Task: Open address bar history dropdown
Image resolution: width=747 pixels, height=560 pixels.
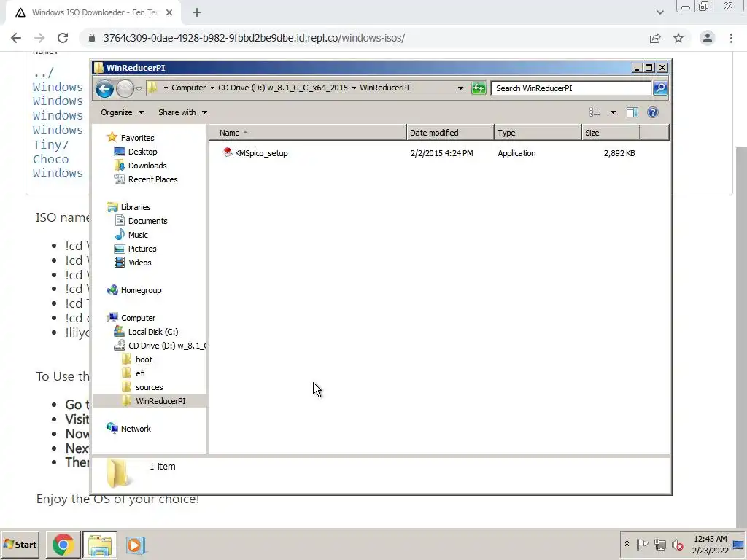Action: click(x=460, y=88)
